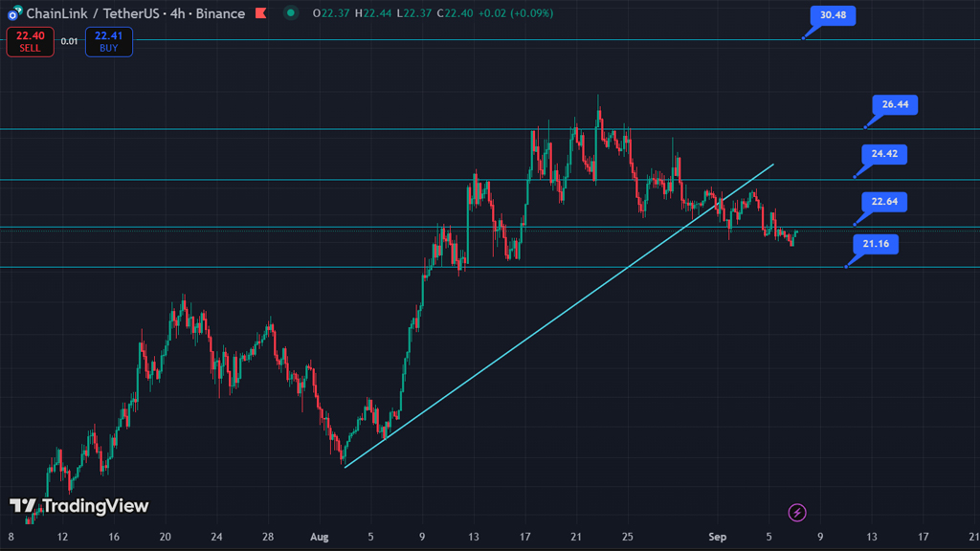Image resolution: width=980 pixels, height=551 pixels.
Task: Select the 22.64 price label callout
Action: point(882,202)
